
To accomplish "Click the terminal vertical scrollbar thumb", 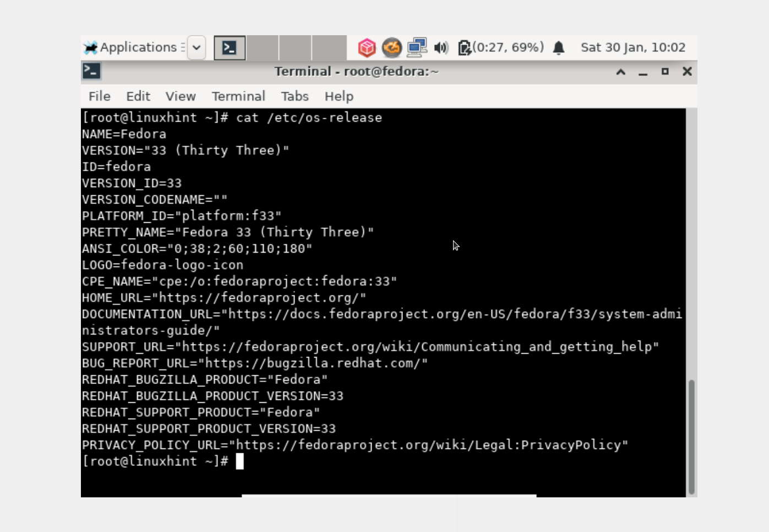I will click(691, 437).
